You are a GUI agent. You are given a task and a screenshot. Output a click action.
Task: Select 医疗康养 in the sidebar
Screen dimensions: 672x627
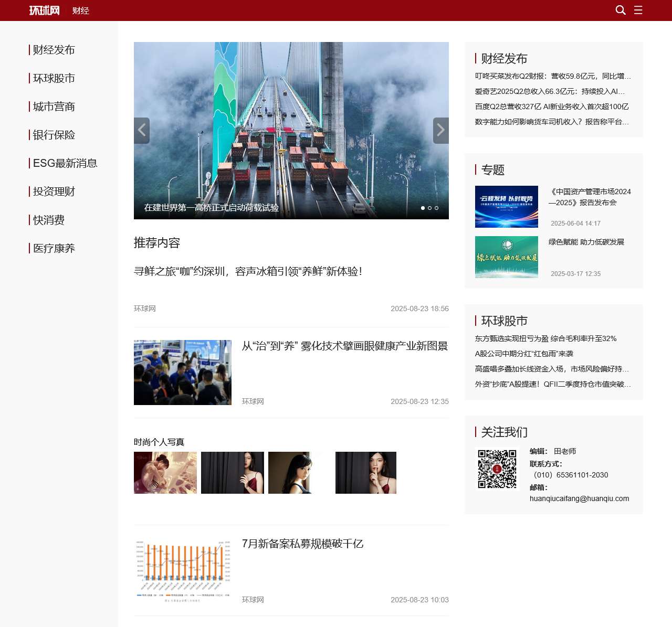(x=52, y=248)
